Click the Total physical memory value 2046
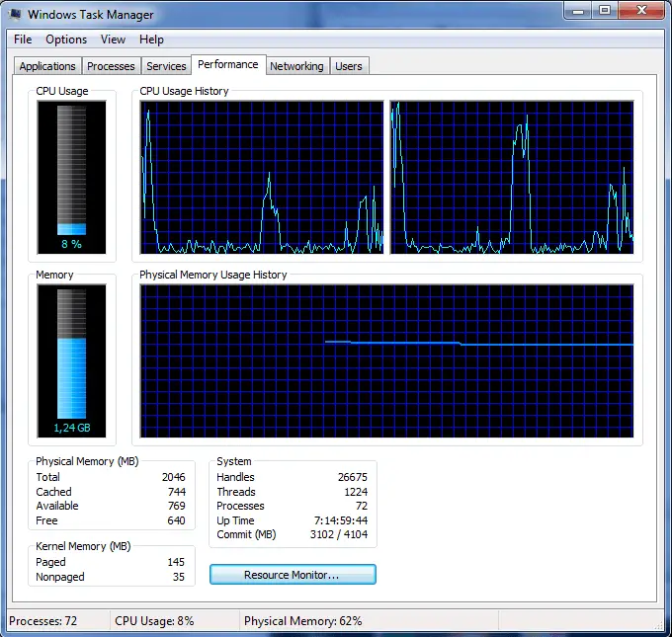Viewport: 672px width, 637px height. click(174, 477)
